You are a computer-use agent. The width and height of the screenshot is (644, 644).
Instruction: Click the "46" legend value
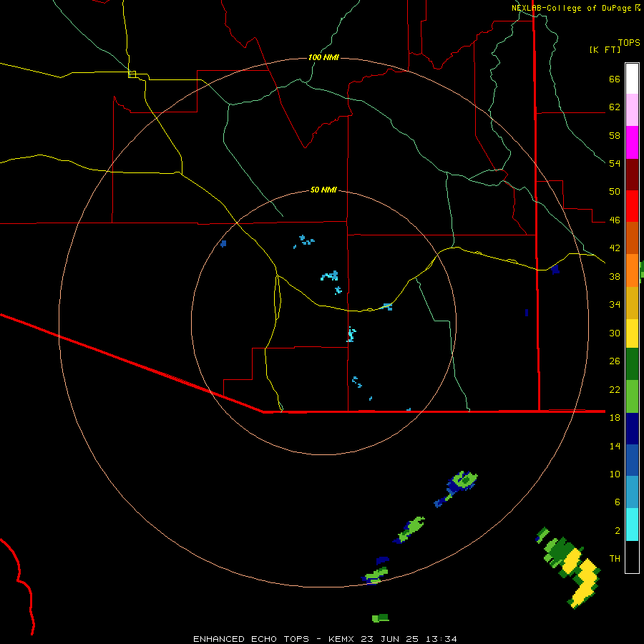click(615, 220)
